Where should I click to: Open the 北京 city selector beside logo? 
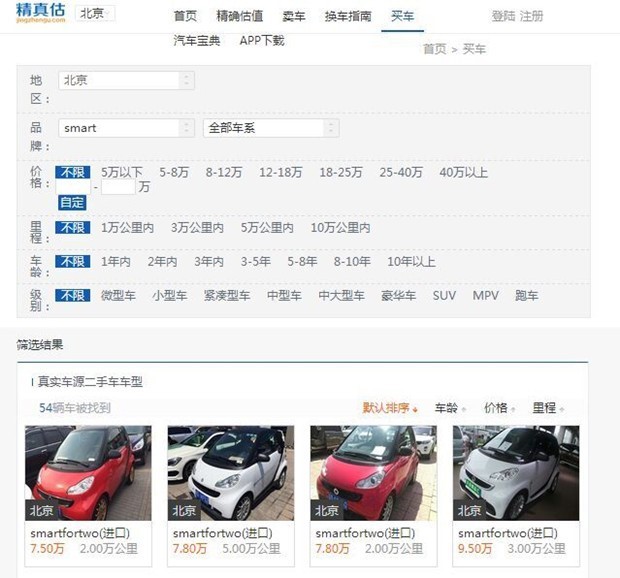[x=95, y=13]
